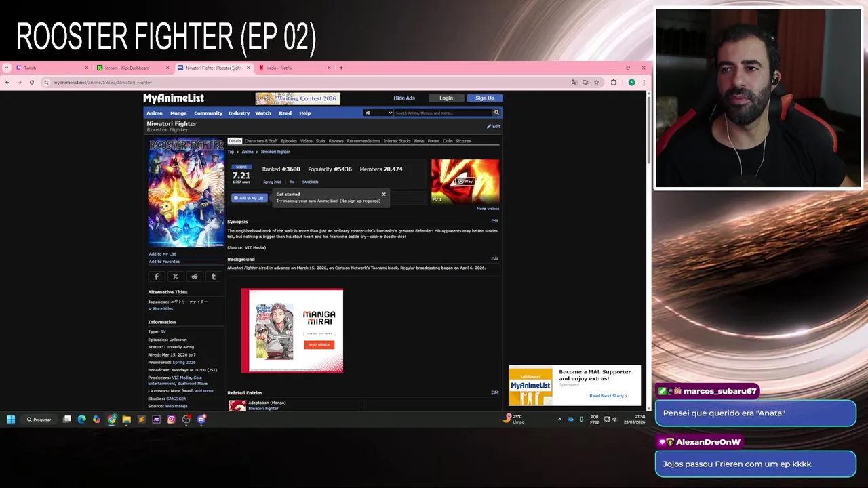Image resolution: width=868 pixels, height=488 pixels.
Task: Open a new browser tab with plus icon
Action: click(x=342, y=68)
